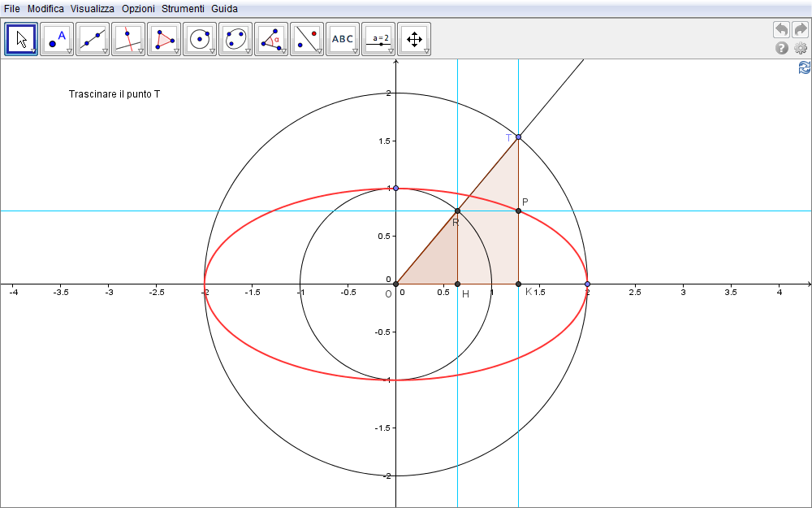Select the Circle with center tool

(200, 38)
